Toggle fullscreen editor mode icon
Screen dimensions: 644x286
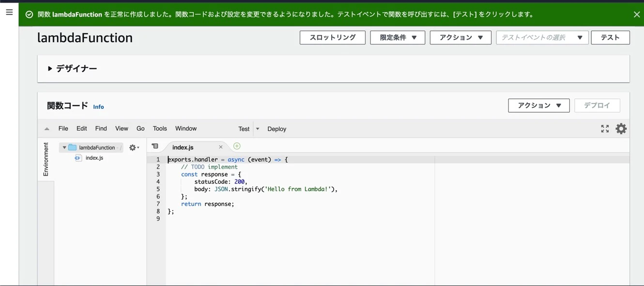point(605,129)
